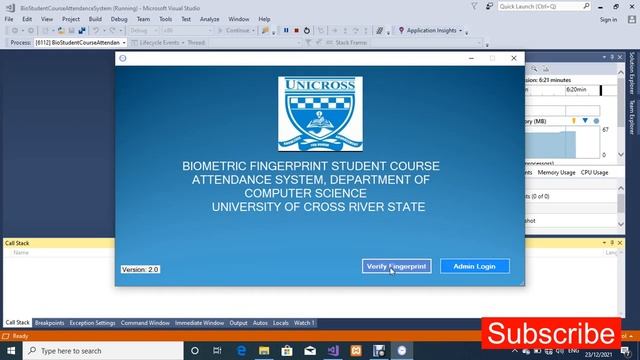Click the Diagnostic Tools vertical scrollbar down arrow
Image resolution: width=640 pixels, height=360 pixels.
click(621, 154)
